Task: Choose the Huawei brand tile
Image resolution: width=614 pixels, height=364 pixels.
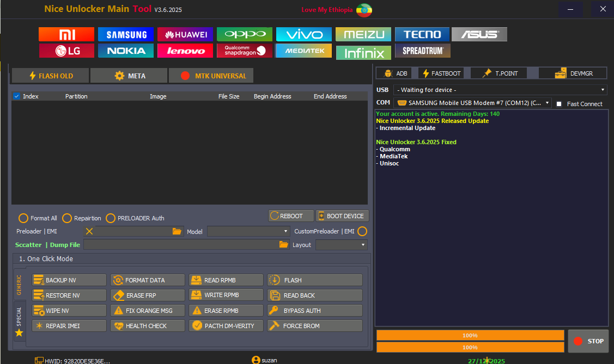Action: pos(185,34)
